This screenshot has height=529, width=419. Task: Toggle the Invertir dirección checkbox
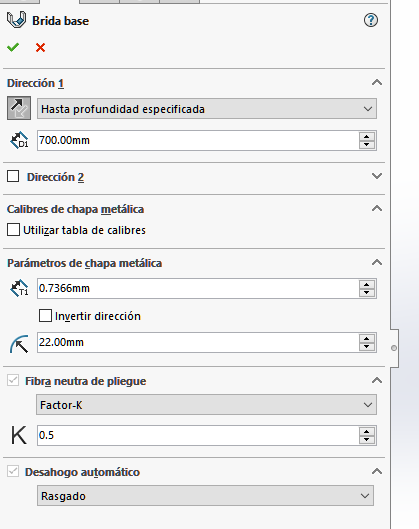(x=45, y=316)
